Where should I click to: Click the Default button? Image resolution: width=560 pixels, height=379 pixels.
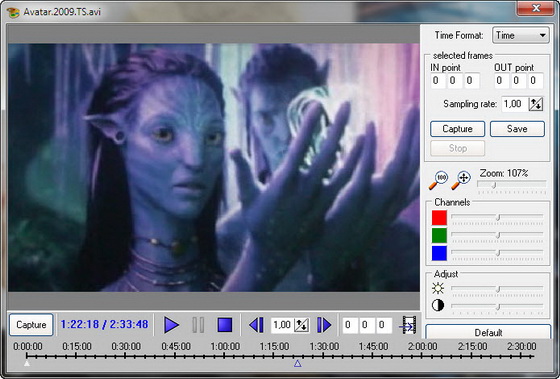click(488, 332)
